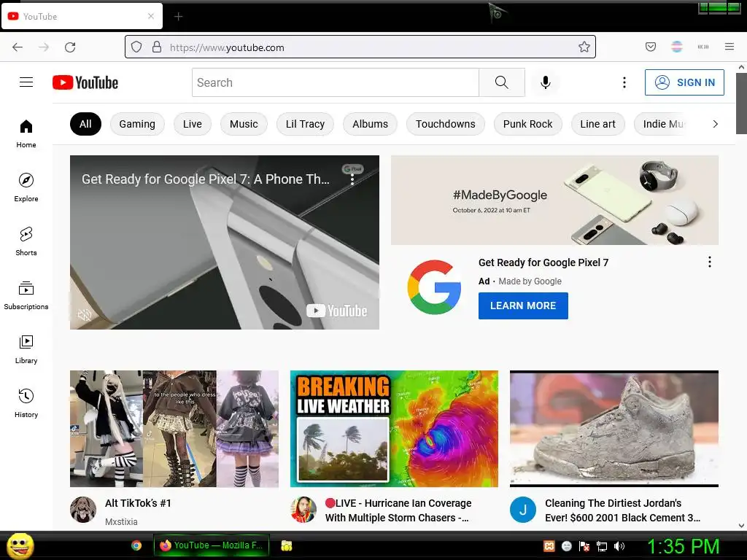
Task: Open the Alt TikTok's #1 video title
Action: [138, 503]
